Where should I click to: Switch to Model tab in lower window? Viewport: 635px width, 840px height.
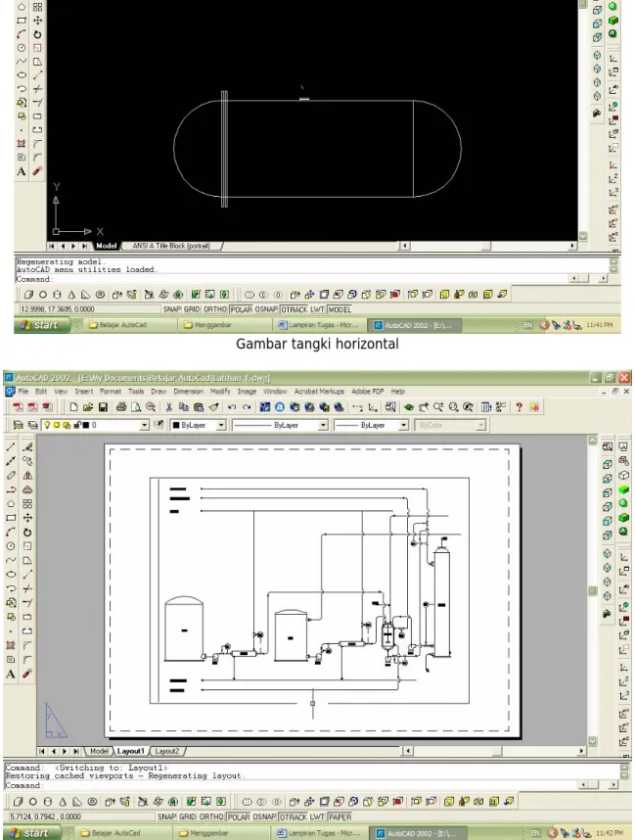[x=99, y=751]
